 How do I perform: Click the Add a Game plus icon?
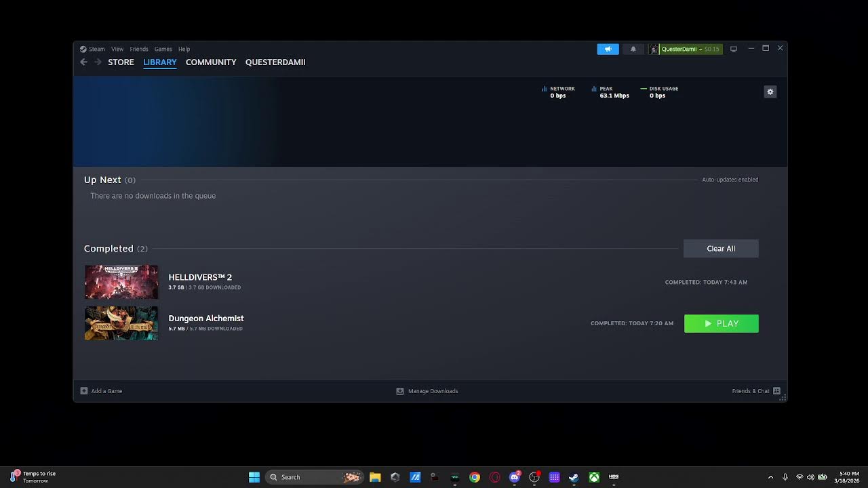point(84,391)
